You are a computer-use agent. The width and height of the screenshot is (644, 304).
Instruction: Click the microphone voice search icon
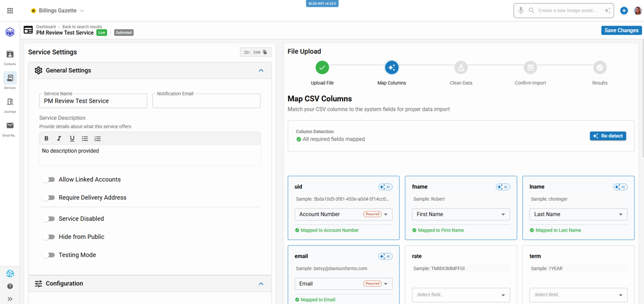[x=521, y=10]
